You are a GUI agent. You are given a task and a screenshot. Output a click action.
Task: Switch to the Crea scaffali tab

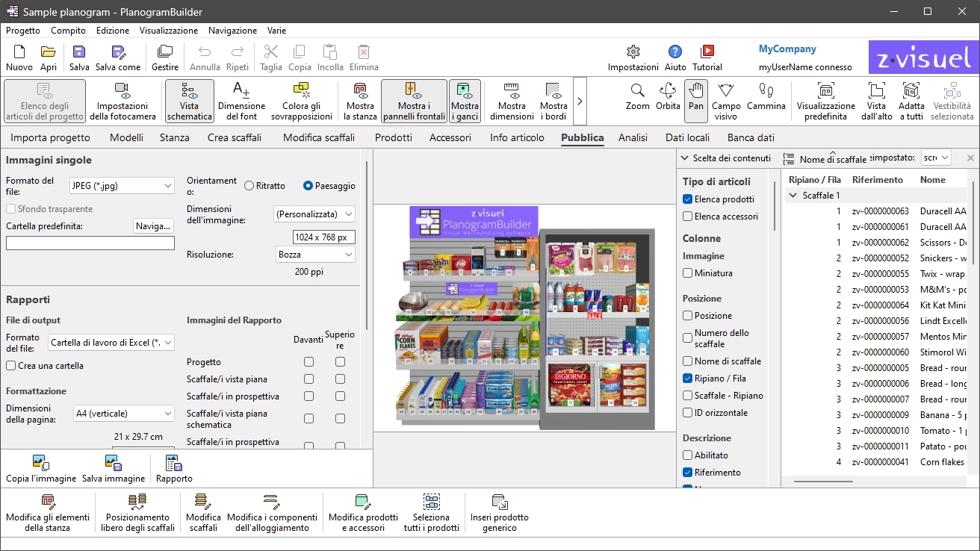[236, 137]
